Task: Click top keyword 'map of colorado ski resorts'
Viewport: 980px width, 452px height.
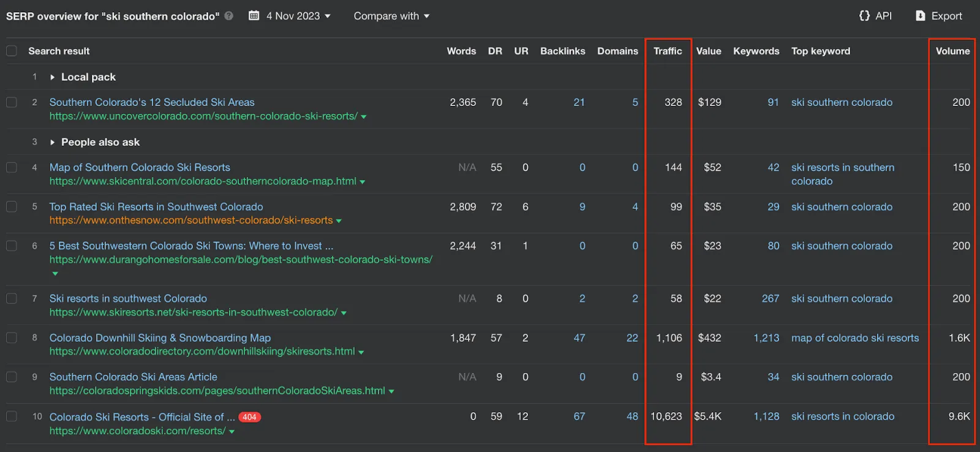Action: pos(855,337)
